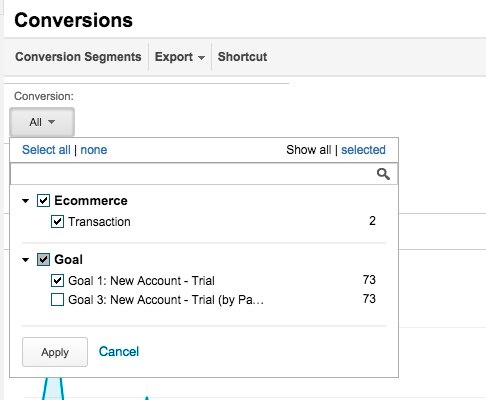Image resolution: width=486 pixels, height=400 pixels.
Task: Toggle the Goal group checkbox
Action: 43,260
